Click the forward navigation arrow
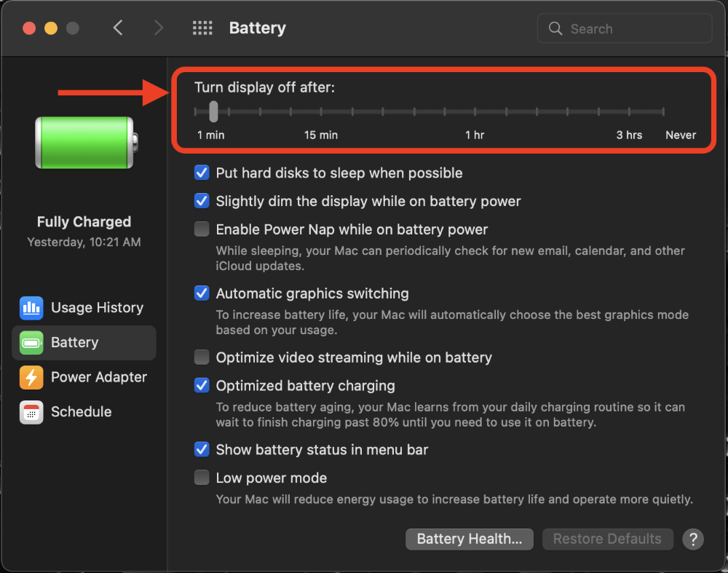728x573 pixels. click(159, 28)
